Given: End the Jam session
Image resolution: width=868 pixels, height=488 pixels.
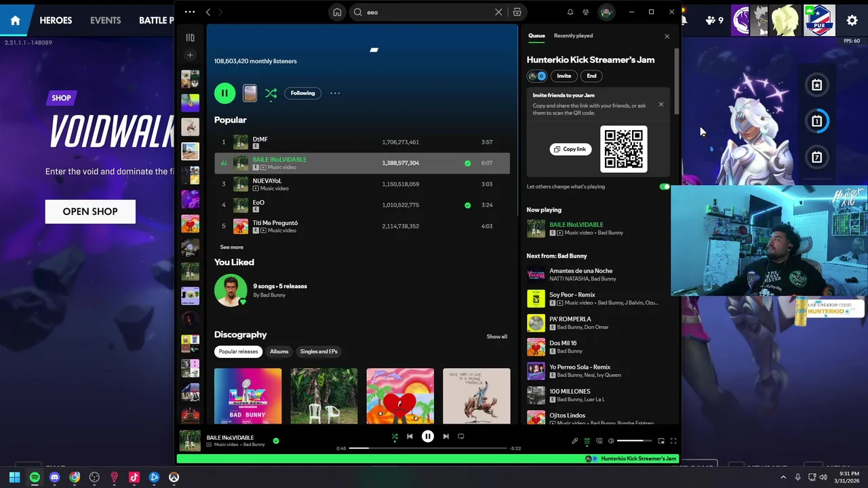Looking at the screenshot, I should click(x=591, y=76).
